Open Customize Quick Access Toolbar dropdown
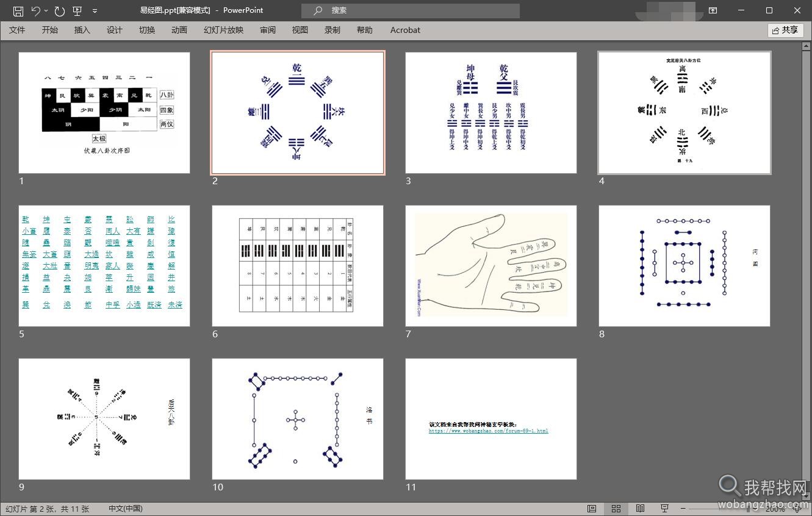Image resolution: width=812 pixels, height=516 pixels. pyautogui.click(x=95, y=10)
